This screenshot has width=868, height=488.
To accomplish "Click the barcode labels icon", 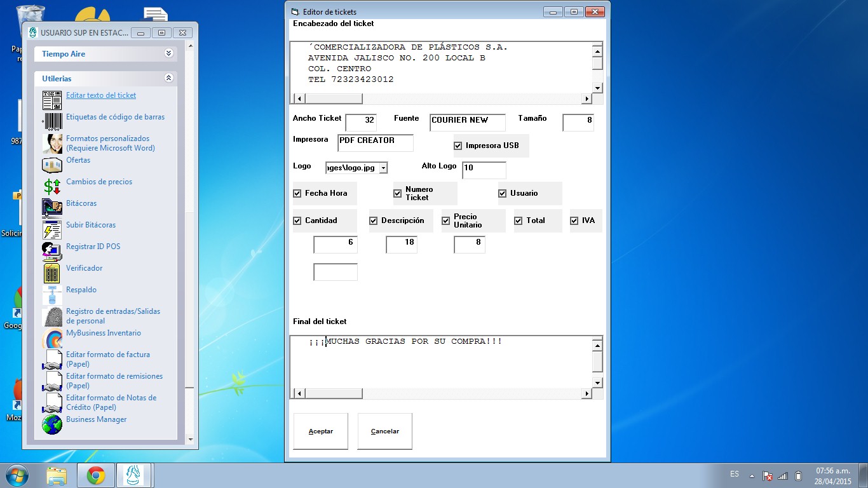I will 52,121.
